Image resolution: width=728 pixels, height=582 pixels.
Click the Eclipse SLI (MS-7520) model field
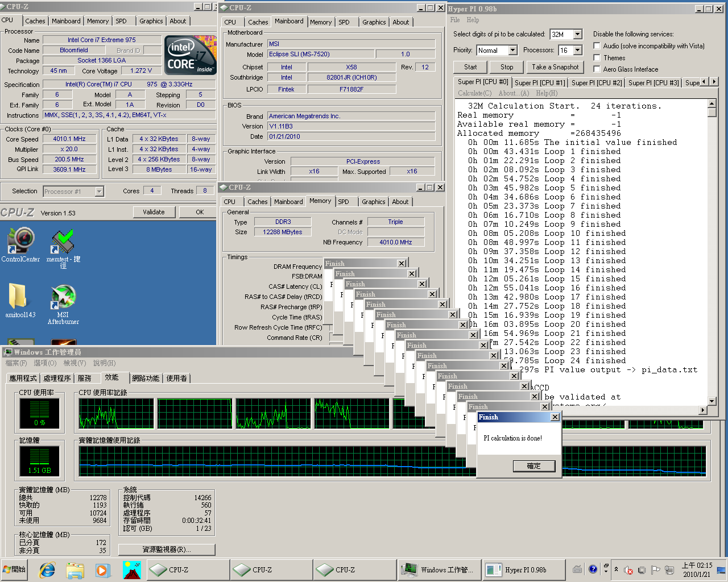pyautogui.click(x=321, y=54)
